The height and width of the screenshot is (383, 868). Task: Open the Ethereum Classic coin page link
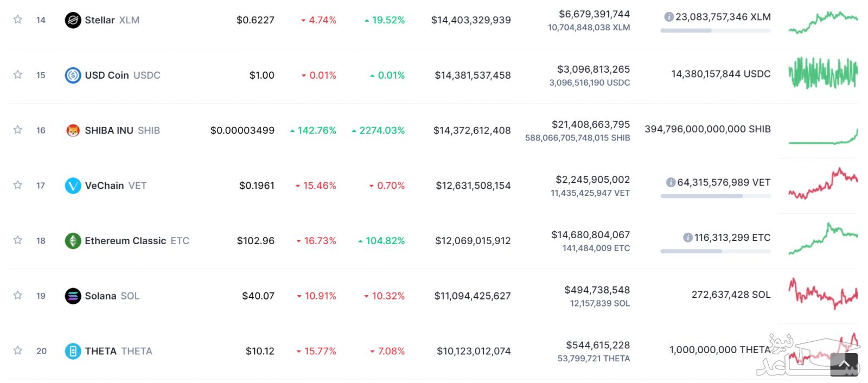[125, 240]
